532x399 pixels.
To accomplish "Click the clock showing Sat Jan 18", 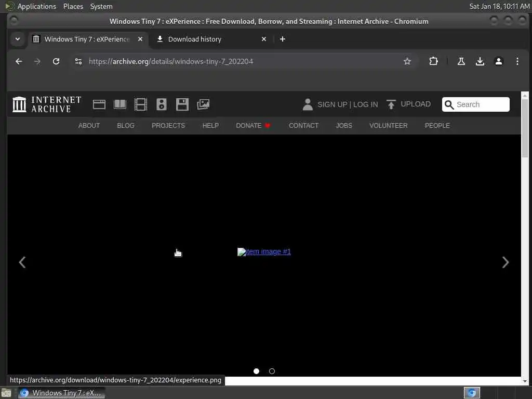I will [499, 6].
